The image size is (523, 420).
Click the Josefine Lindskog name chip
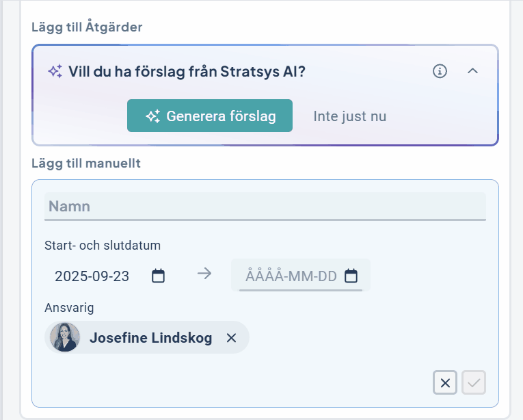click(x=150, y=338)
